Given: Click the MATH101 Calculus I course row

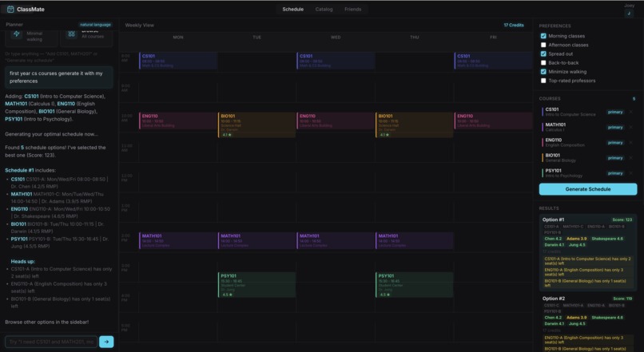Looking at the screenshot, I should point(588,127).
